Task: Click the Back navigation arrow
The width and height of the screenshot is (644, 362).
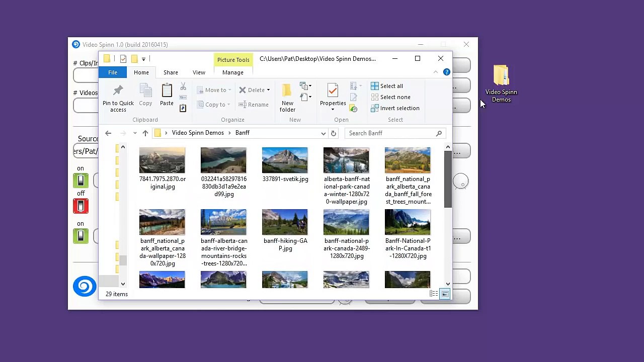Action: click(108, 133)
